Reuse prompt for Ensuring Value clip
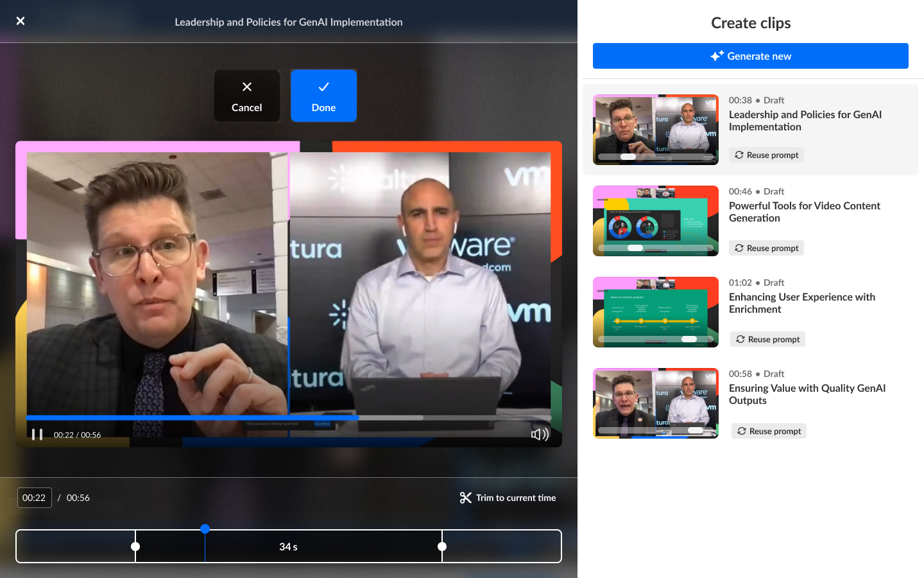924x578 pixels. (x=769, y=431)
